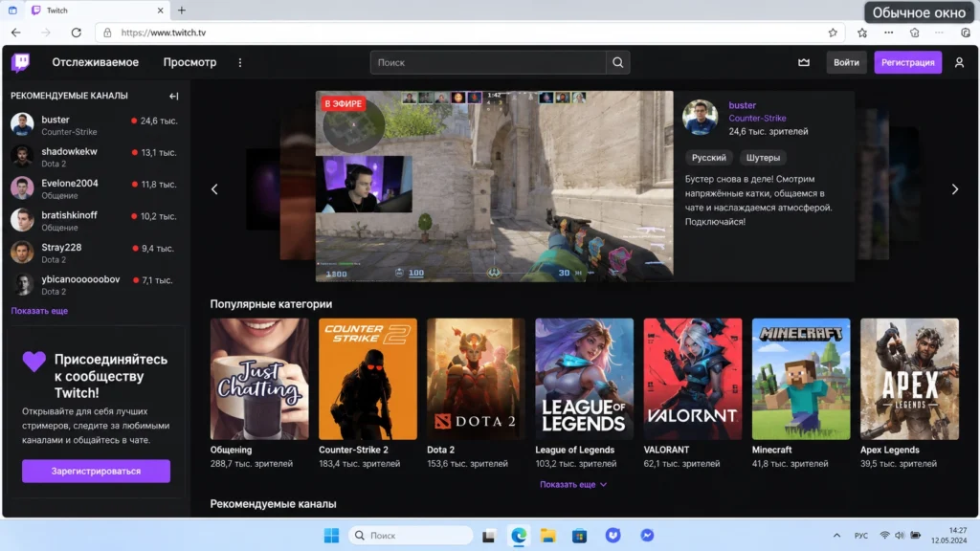
Task: Show hidden system tray icons
Action: (836, 536)
